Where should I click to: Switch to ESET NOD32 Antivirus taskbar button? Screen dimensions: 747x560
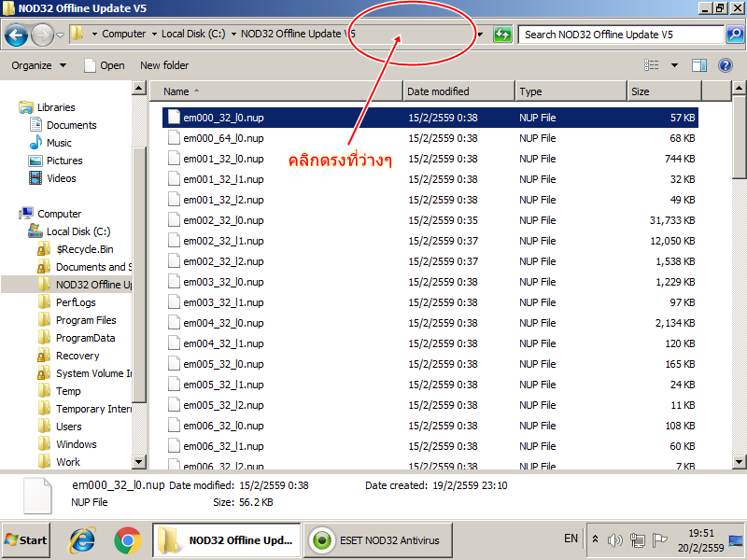pyautogui.click(x=378, y=540)
